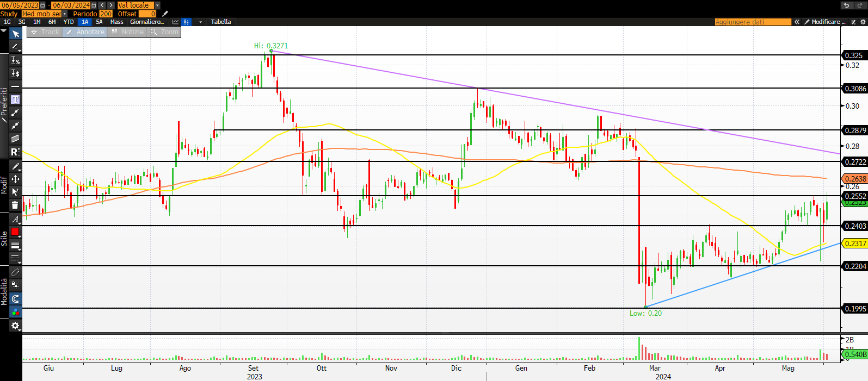Open the font style A icon
The width and height of the screenshot is (868, 381).
tap(15, 220)
